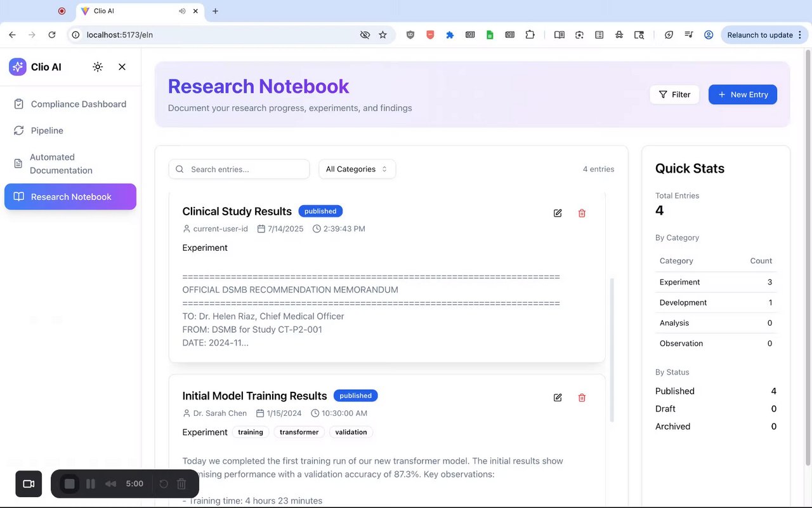This screenshot has height=508, width=812.
Task: Go to Pipeline in the sidebar
Action: pyautogui.click(x=70, y=130)
